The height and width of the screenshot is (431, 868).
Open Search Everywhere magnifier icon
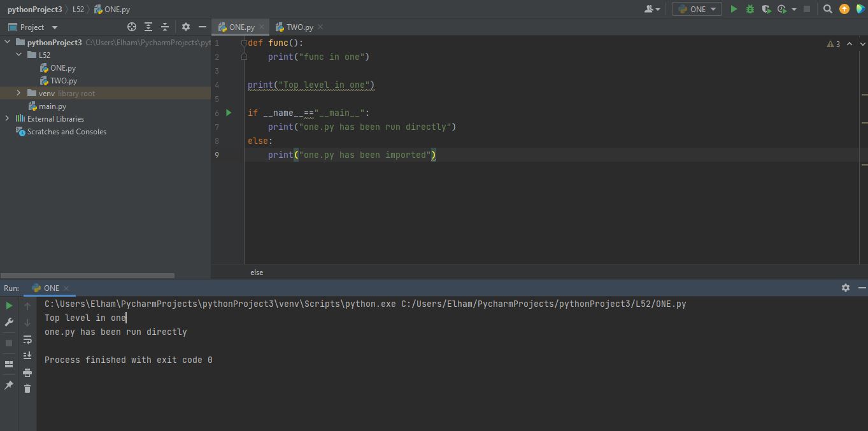point(827,9)
